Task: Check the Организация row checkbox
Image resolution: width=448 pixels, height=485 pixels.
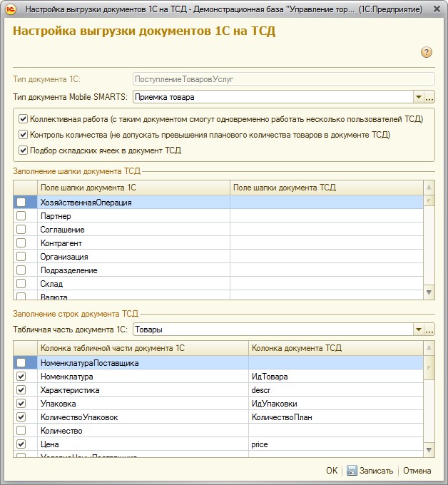Action: 21,257
